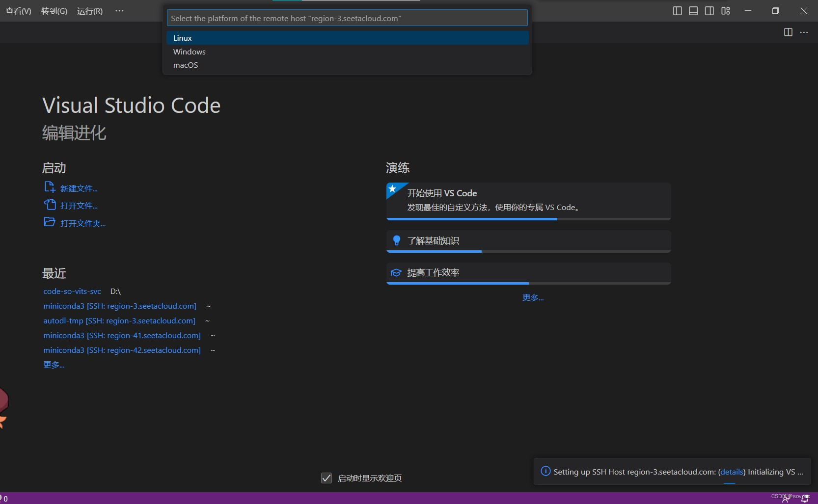The image size is (818, 504).
Task: Click 更多... under the recent list
Action: click(54, 365)
